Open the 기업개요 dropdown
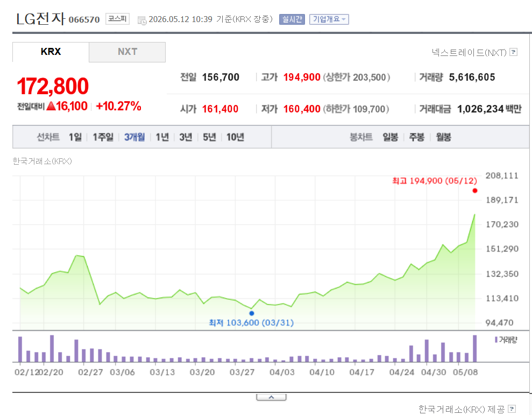This screenshot has width=532, height=415. pyautogui.click(x=329, y=19)
